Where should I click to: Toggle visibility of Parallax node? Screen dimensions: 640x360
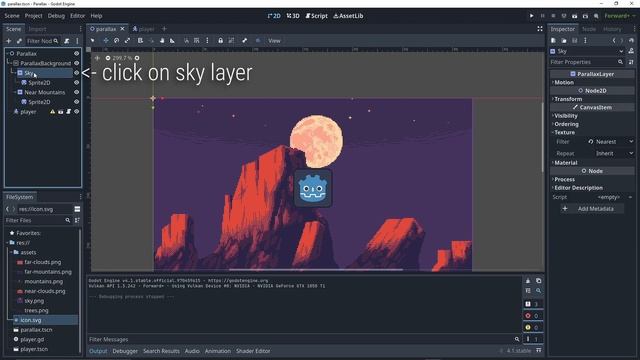coord(76,53)
